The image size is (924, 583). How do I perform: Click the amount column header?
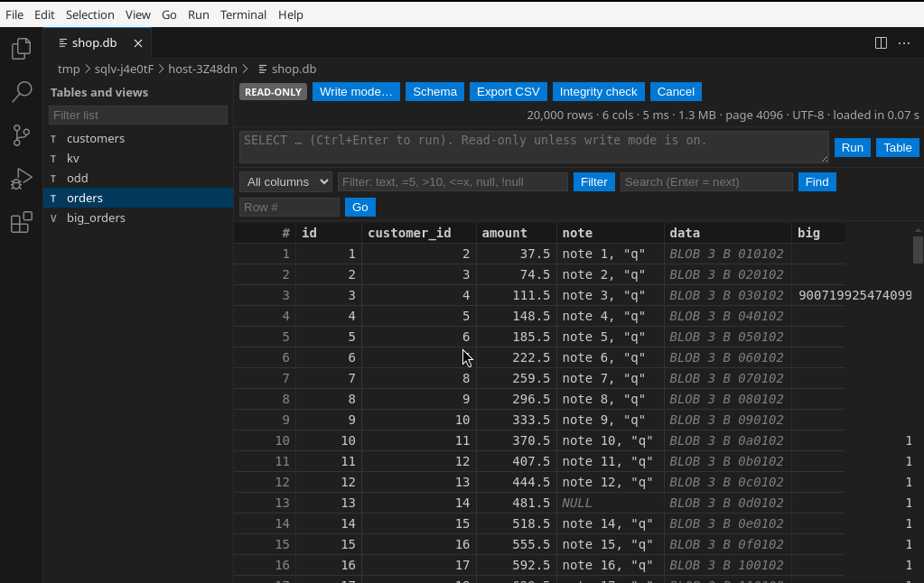pos(517,233)
